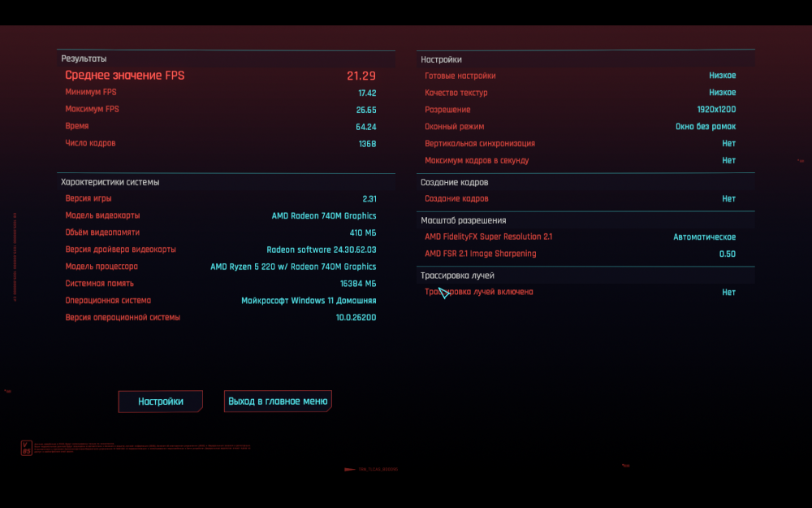
Task: Select the sharpening value 0.50
Action: tap(727, 254)
